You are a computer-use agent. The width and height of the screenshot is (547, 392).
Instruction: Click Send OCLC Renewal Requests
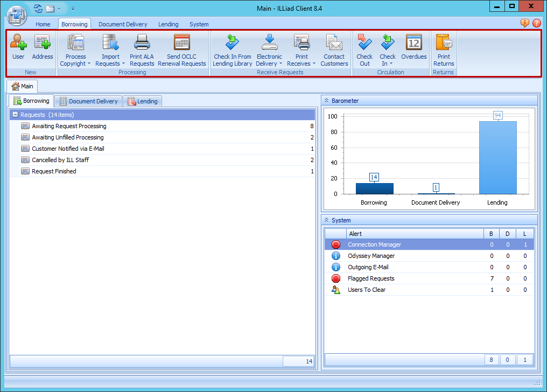click(181, 48)
